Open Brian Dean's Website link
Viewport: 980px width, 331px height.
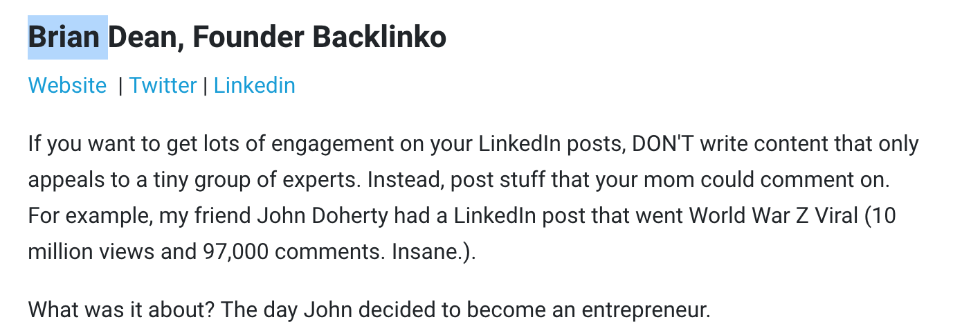(67, 85)
